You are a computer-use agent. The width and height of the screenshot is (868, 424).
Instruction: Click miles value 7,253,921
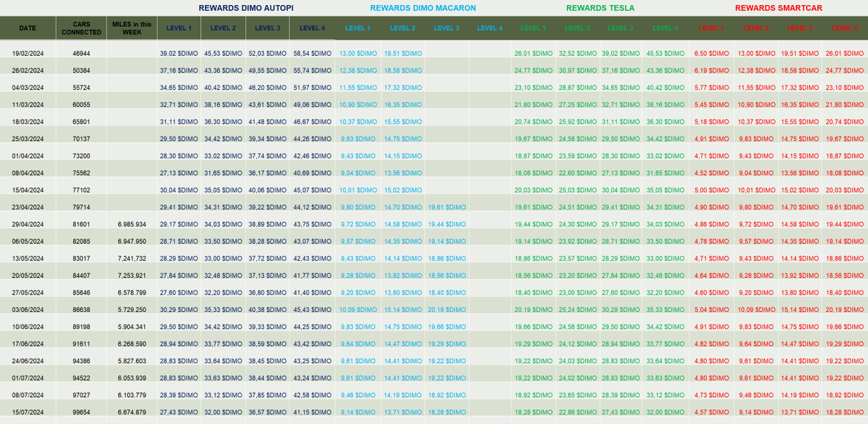click(132, 276)
